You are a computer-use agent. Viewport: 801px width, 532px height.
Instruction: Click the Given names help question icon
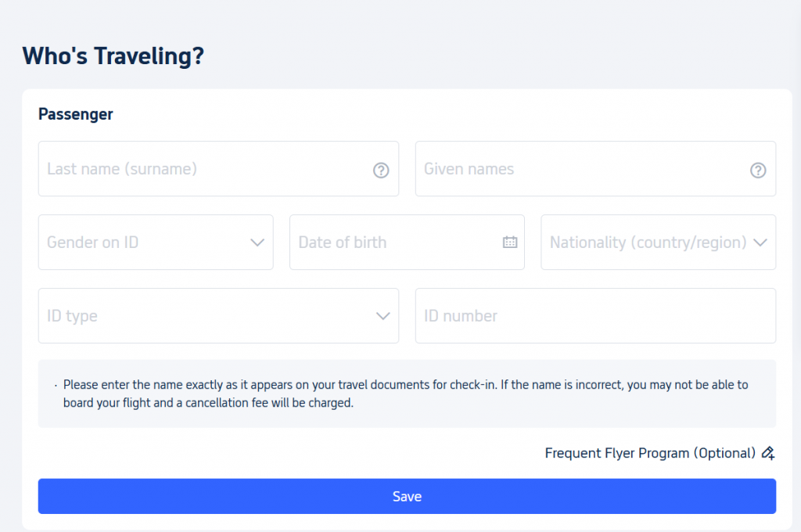tap(757, 171)
